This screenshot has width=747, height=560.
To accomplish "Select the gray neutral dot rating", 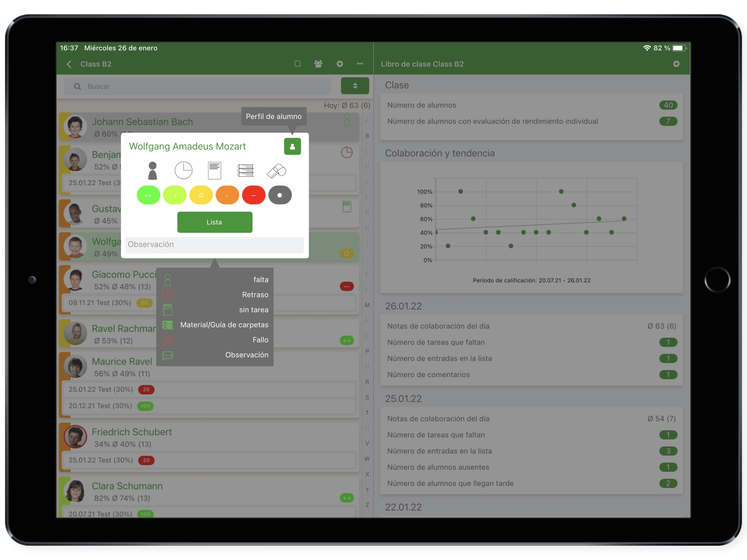I will tap(280, 195).
